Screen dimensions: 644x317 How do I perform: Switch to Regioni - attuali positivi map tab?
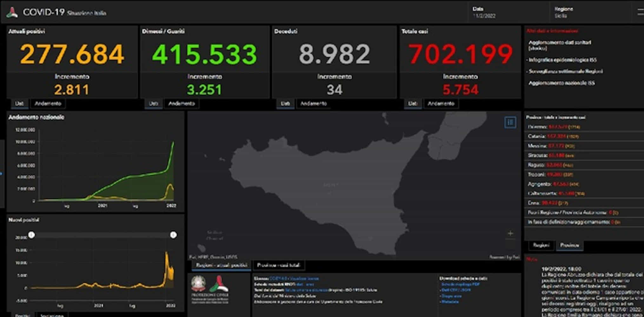point(221,265)
